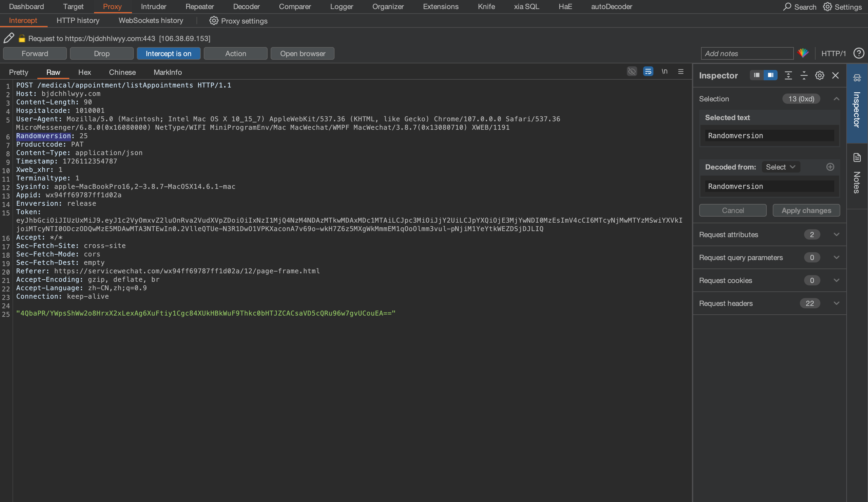This screenshot has height=502, width=868.
Task: Open the Repeater tab
Action: pyautogui.click(x=200, y=7)
